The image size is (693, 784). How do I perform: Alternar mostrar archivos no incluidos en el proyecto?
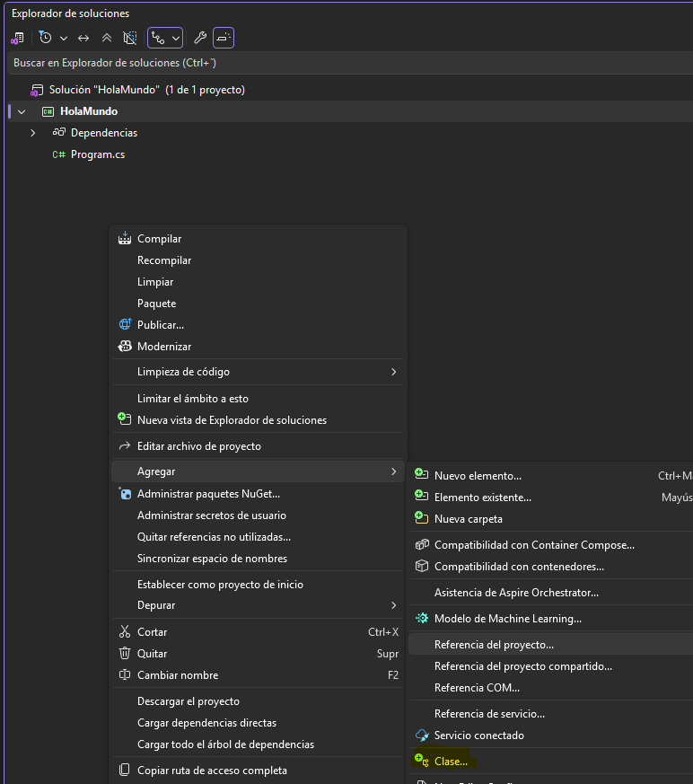tap(128, 38)
